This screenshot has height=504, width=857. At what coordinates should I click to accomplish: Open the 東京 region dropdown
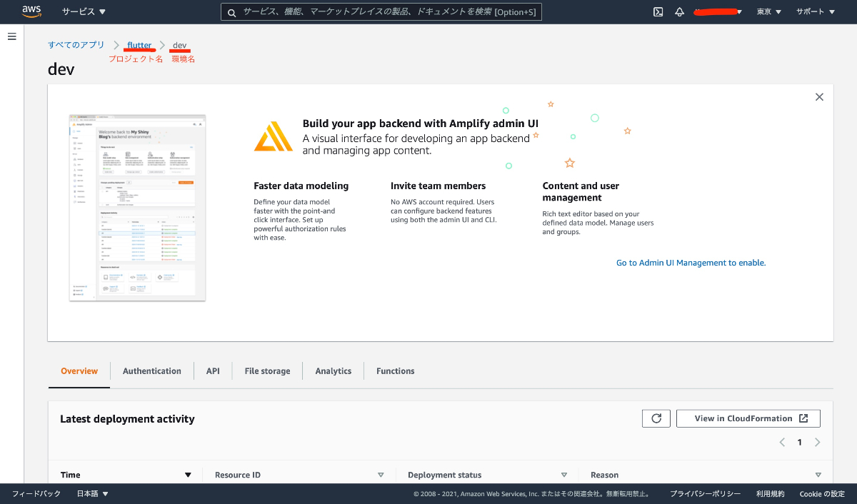pos(769,12)
